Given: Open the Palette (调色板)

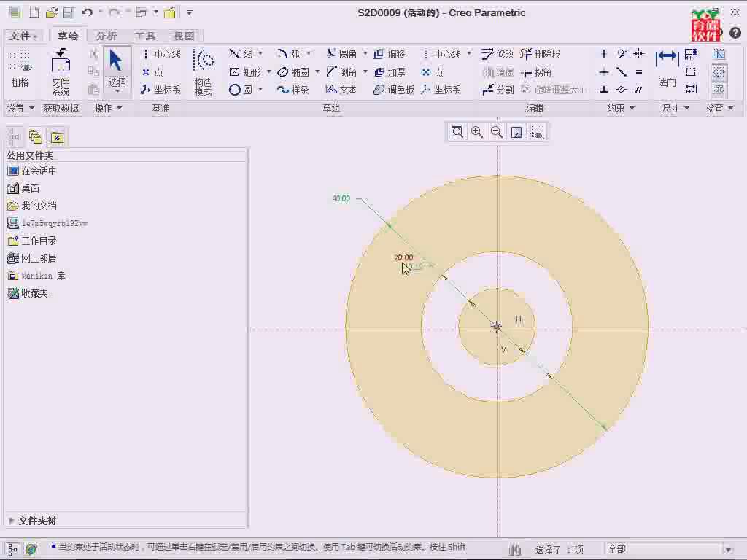Looking at the screenshot, I should [393, 90].
